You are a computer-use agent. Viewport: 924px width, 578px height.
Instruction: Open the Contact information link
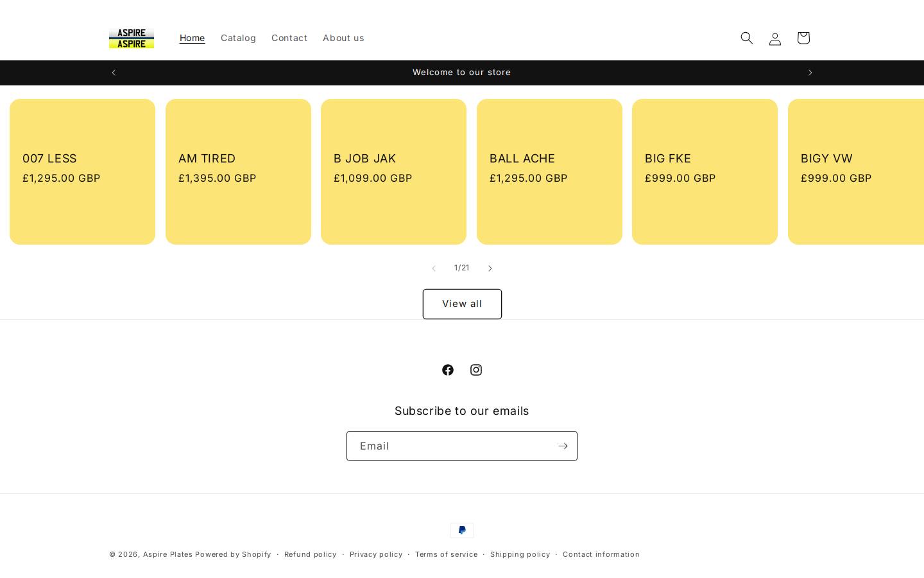click(601, 554)
